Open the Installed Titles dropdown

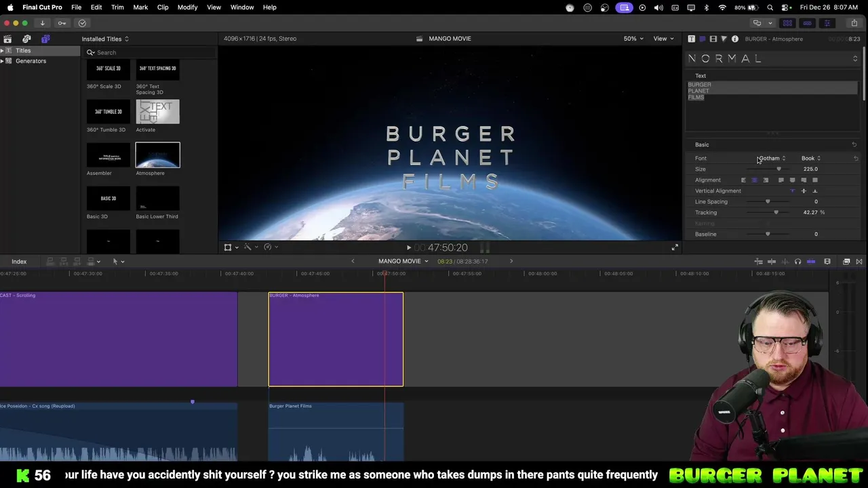click(x=105, y=39)
